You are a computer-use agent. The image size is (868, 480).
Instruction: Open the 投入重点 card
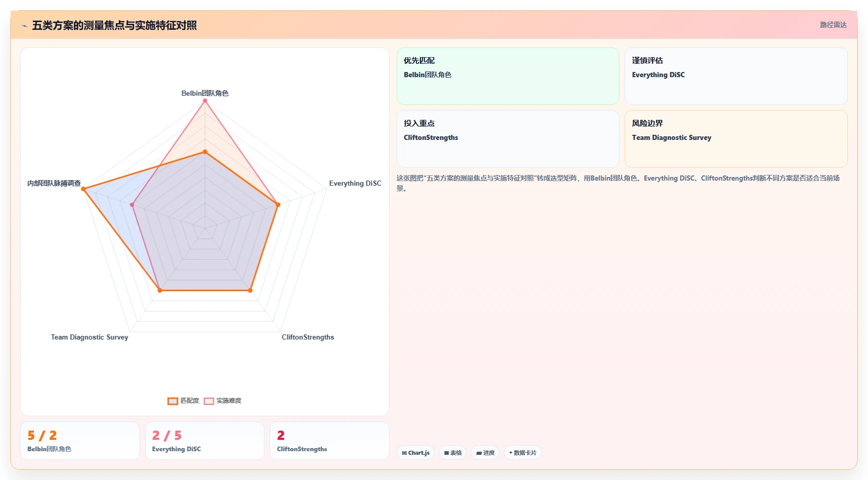point(508,139)
